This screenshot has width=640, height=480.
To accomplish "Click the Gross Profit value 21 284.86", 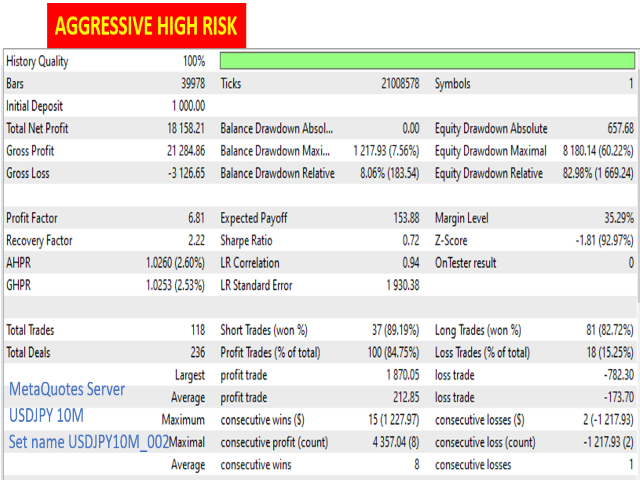I will pos(186,151).
